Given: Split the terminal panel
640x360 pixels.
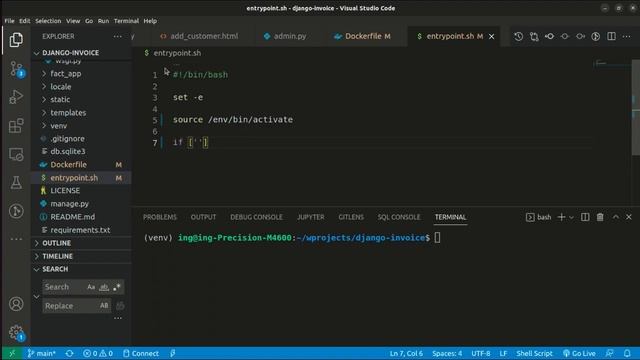Looking at the screenshot, I should tap(585, 217).
